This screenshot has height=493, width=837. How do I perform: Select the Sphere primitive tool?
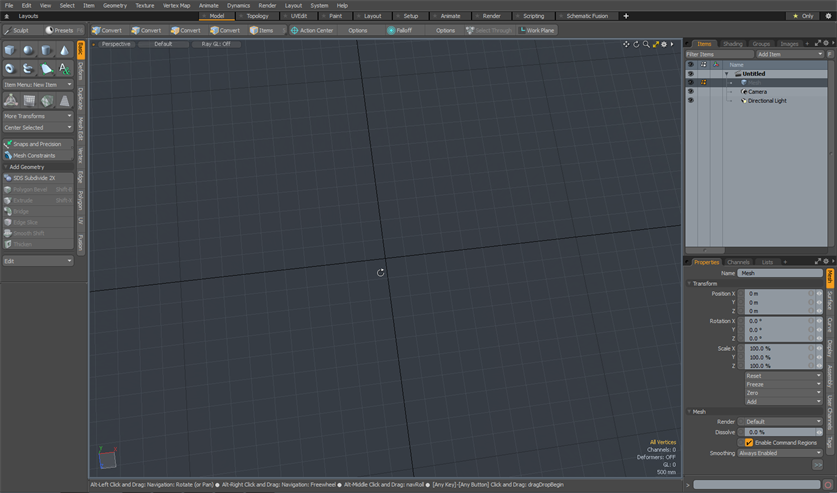tap(28, 50)
